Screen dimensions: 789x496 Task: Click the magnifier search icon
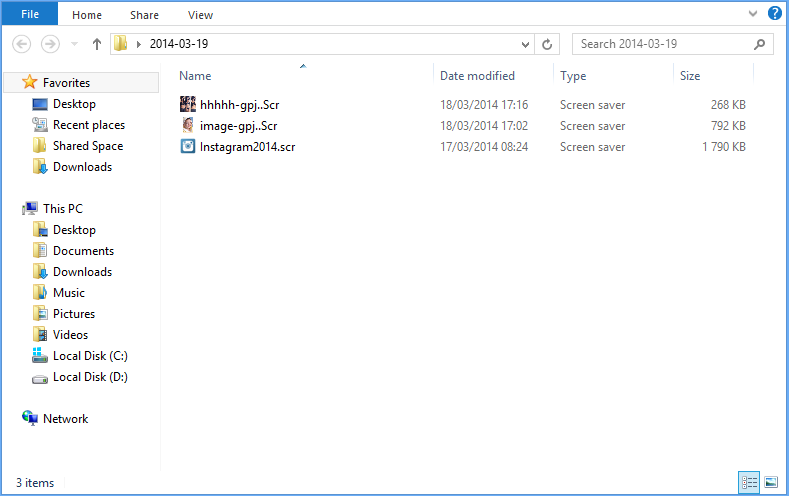point(759,44)
